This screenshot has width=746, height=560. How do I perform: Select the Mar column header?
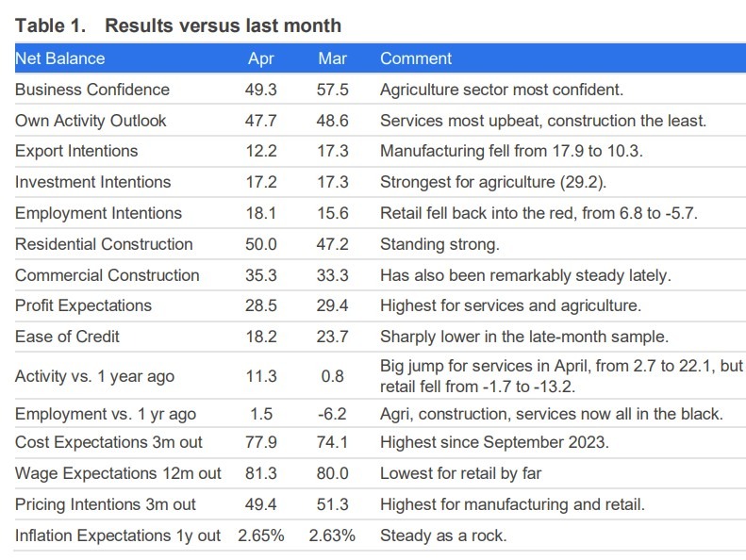tap(332, 58)
